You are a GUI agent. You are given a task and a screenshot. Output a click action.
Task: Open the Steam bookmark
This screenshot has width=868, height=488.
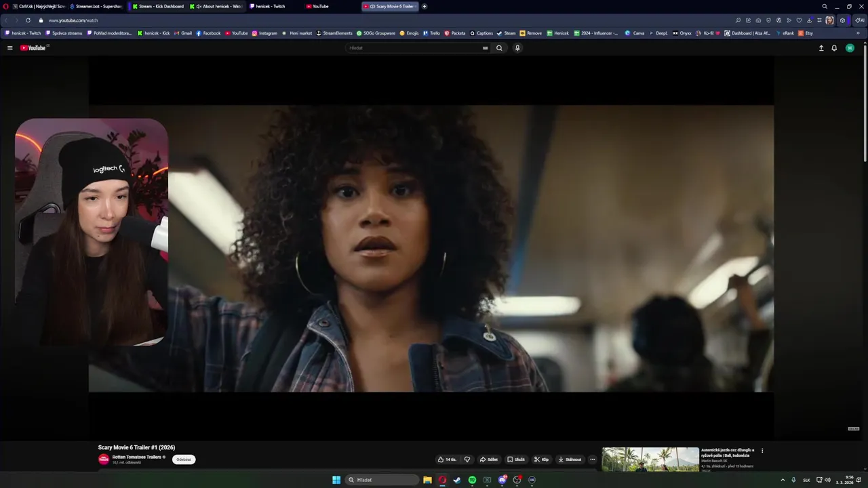click(507, 33)
